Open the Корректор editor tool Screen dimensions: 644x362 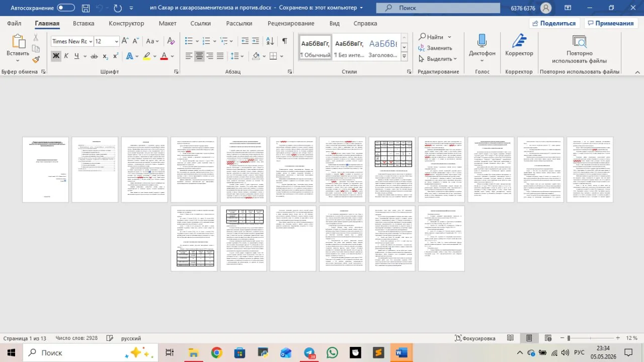pos(519,45)
